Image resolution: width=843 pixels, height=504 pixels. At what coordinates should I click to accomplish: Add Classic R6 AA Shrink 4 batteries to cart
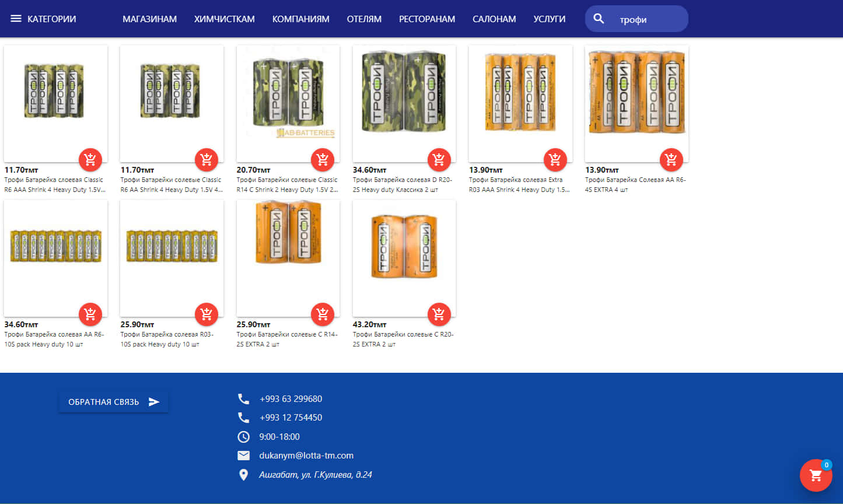point(206,159)
